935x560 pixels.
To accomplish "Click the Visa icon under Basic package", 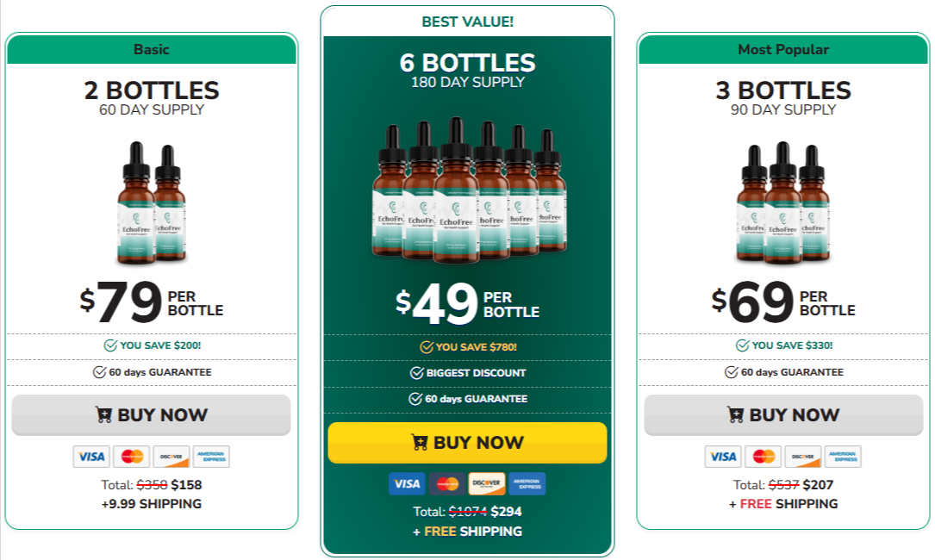I will pos(92,457).
